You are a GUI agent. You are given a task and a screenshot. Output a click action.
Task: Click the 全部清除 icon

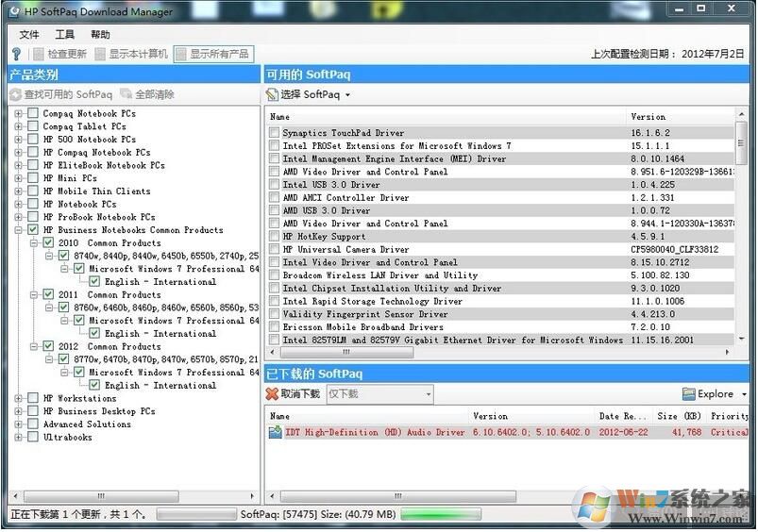[x=126, y=95]
